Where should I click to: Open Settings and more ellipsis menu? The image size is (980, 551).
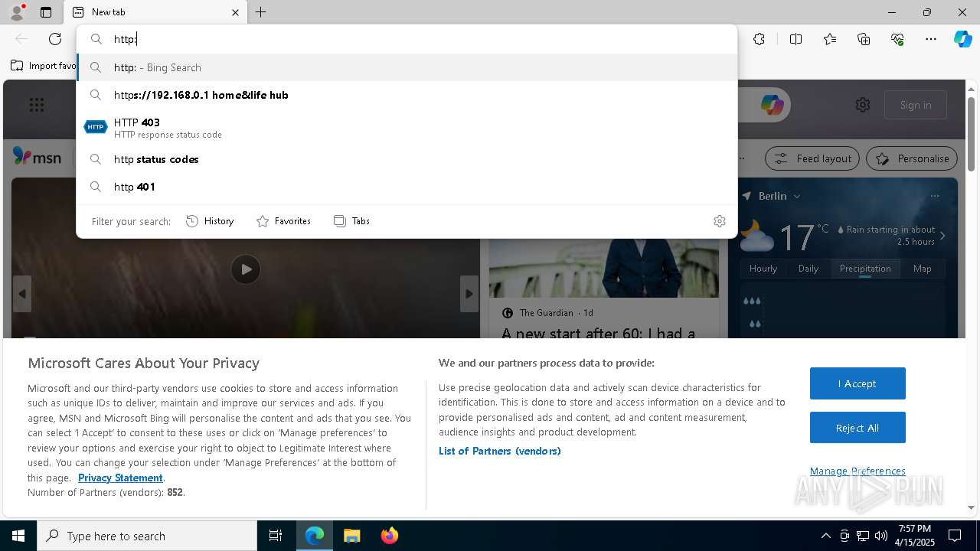[931, 39]
